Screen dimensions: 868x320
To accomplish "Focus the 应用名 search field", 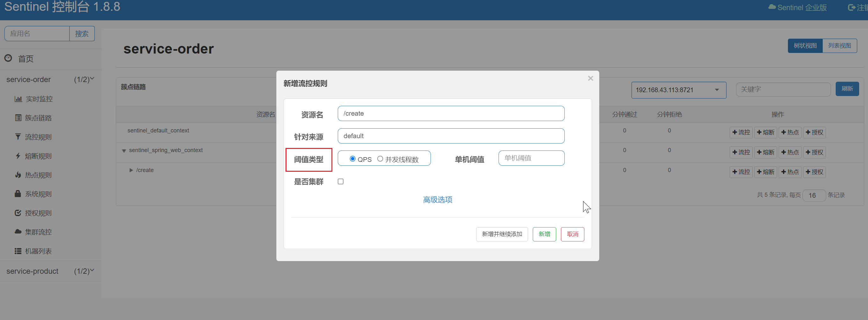I will point(37,33).
